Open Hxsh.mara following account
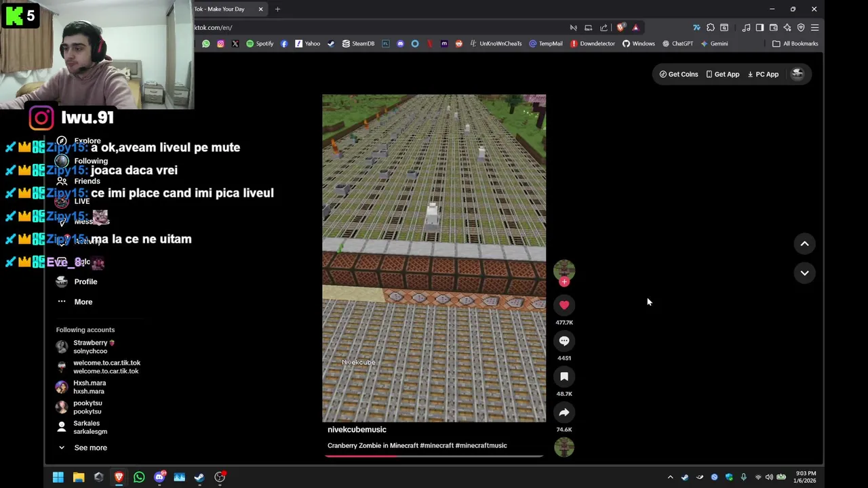Viewport: 868px width, 488px height. click(x=81, y=387)
